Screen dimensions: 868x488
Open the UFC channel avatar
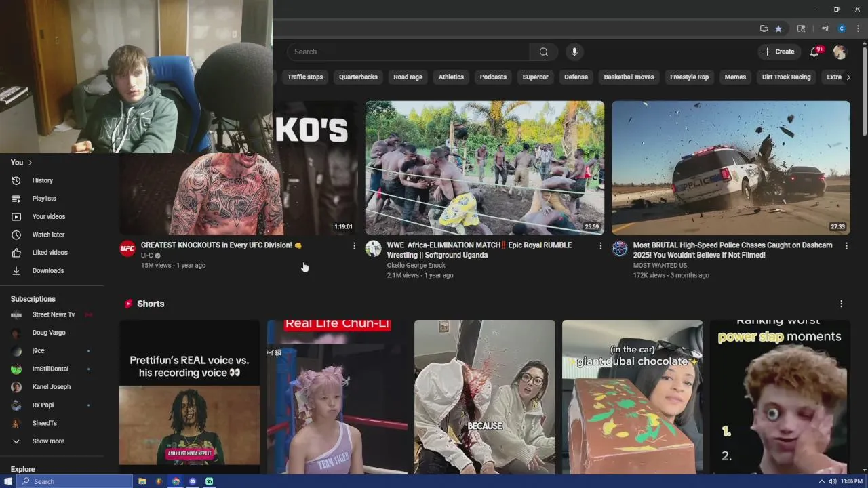pos(127,248)
